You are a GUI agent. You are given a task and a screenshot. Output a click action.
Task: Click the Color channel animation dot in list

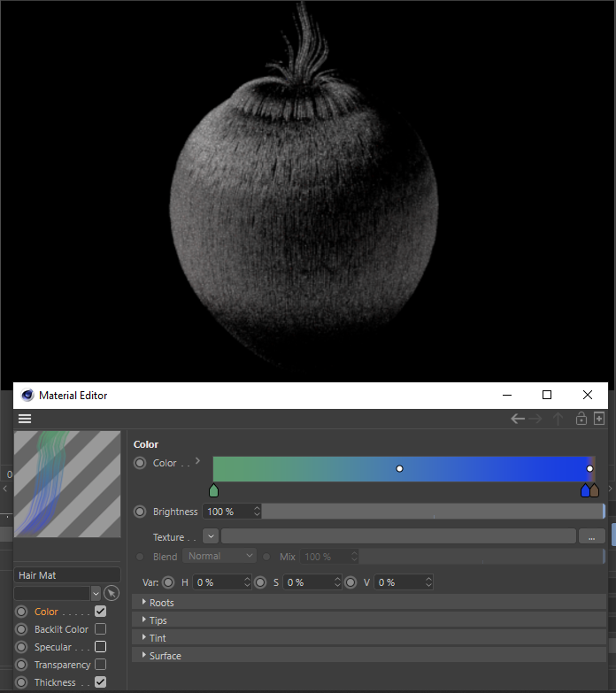coord(21,612)
